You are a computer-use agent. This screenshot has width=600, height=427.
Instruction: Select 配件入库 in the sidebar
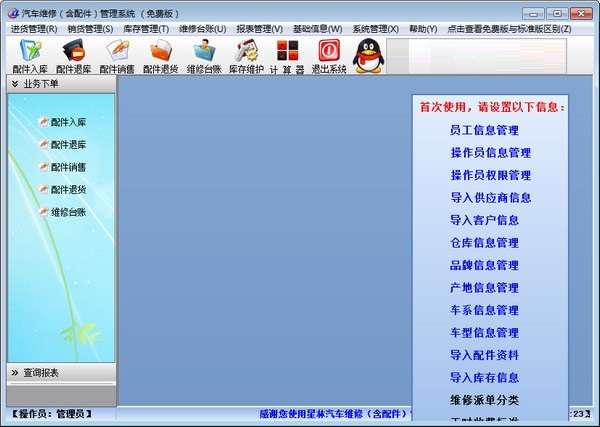point(63,122)
